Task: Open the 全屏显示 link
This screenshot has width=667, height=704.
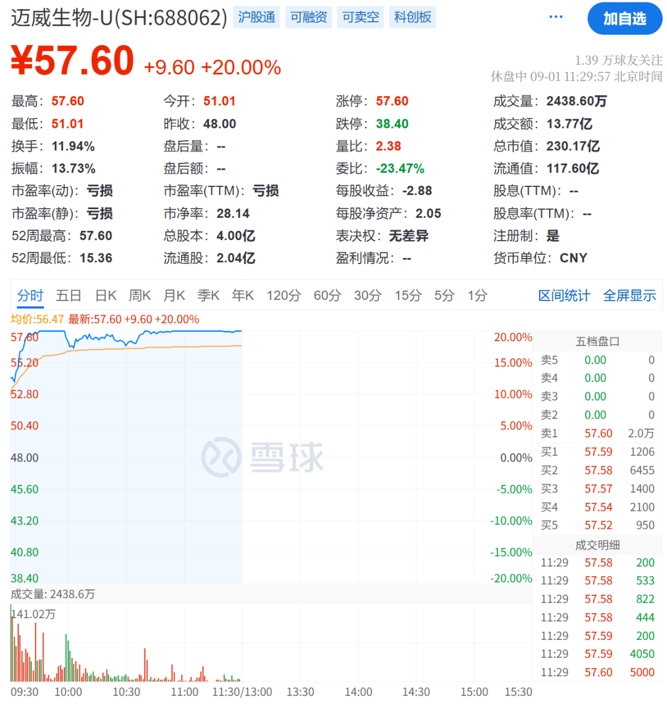Action: click(630, 295)
